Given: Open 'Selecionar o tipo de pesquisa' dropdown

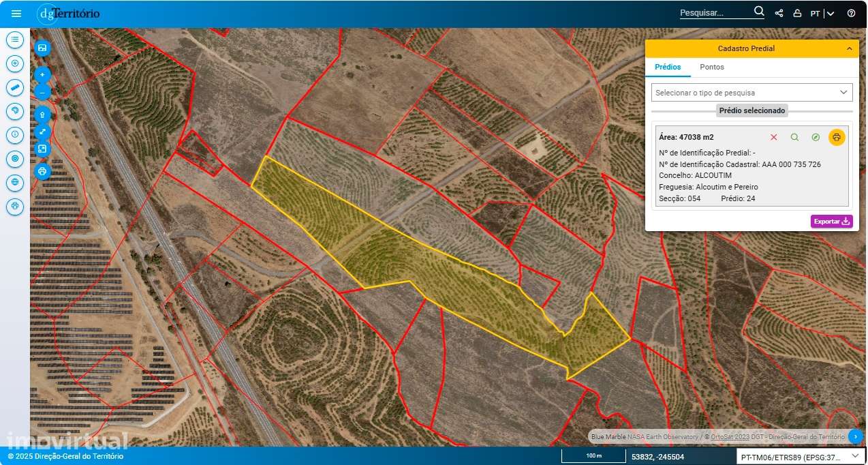Looking at the screenshot, I should point(752,93).
